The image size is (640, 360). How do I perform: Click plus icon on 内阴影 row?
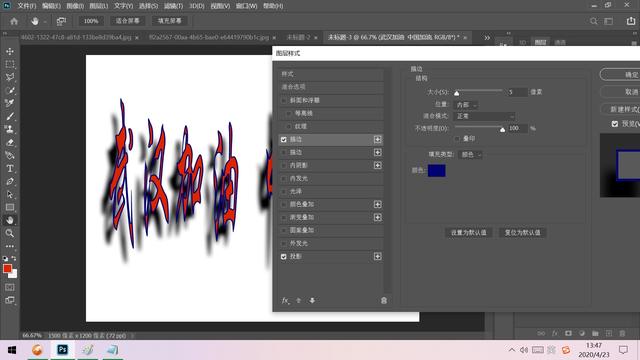[x=378, y=165]
